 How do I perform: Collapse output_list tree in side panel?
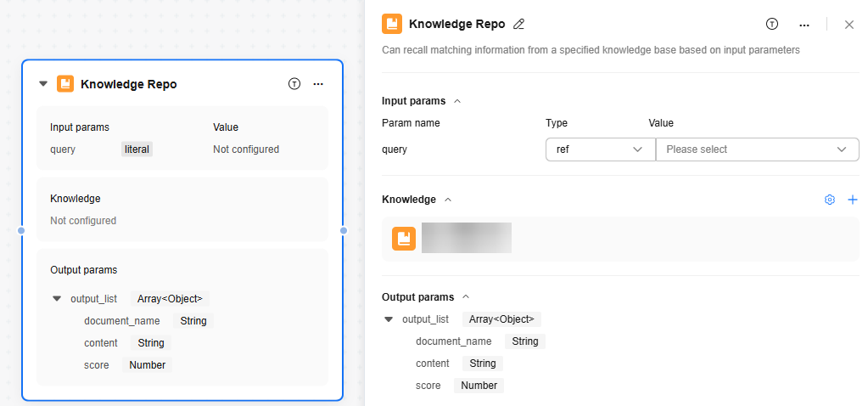coord(389,319)
